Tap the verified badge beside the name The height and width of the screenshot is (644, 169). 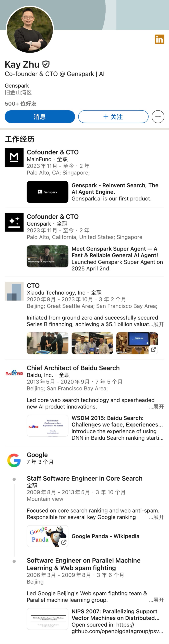[46, 65]
